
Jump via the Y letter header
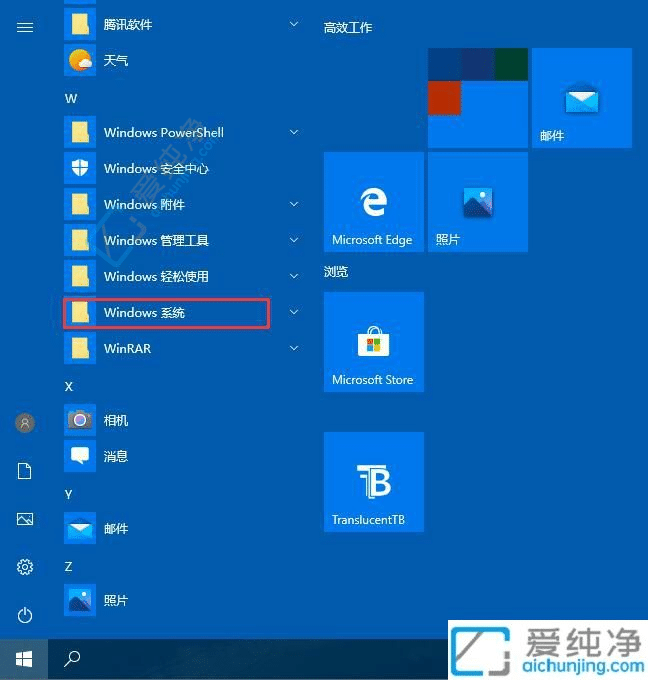[x=68, y=494]
